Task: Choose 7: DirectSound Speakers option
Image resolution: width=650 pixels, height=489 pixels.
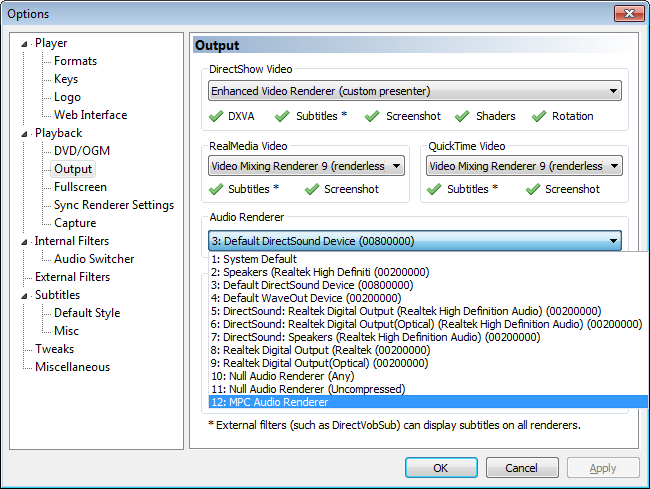Action: (428, 337)
